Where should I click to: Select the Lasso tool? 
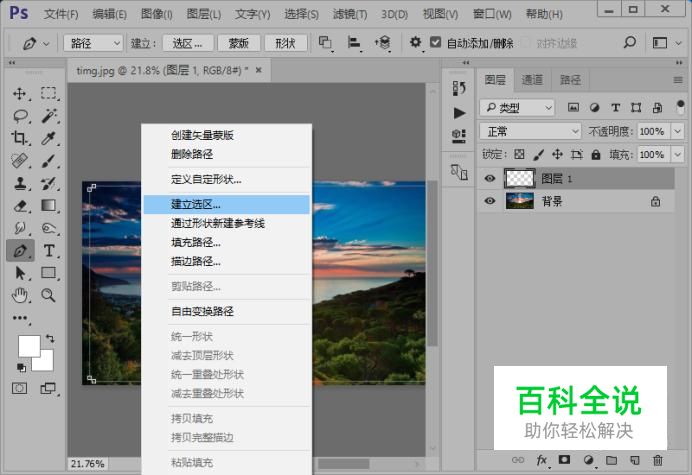(20, 115)
